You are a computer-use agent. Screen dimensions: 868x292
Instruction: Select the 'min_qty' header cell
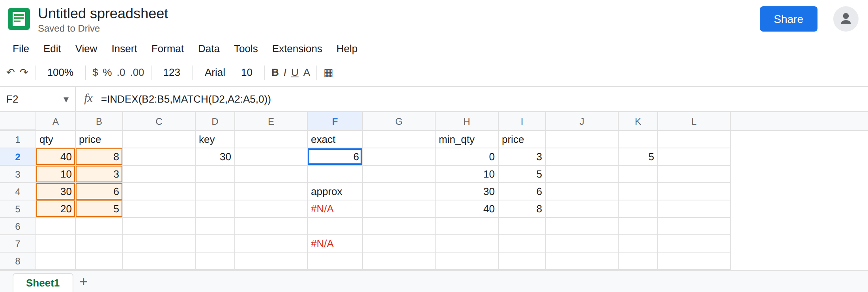467,140
